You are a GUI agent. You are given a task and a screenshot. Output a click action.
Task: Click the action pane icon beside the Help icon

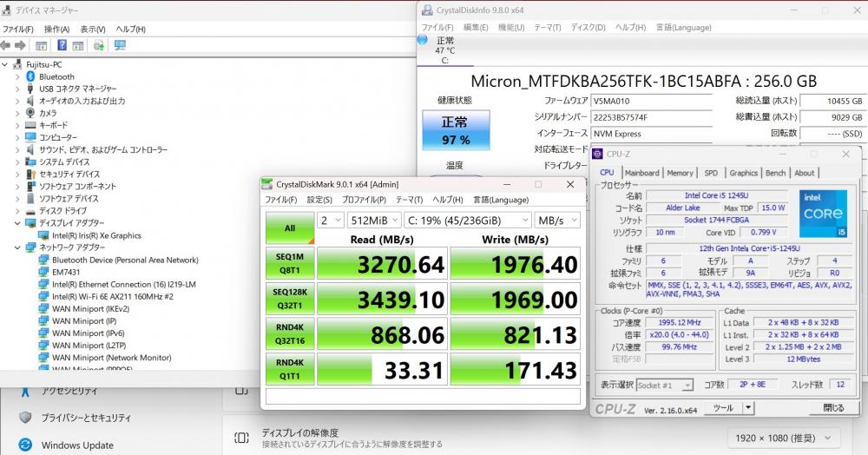click(78, 45)
